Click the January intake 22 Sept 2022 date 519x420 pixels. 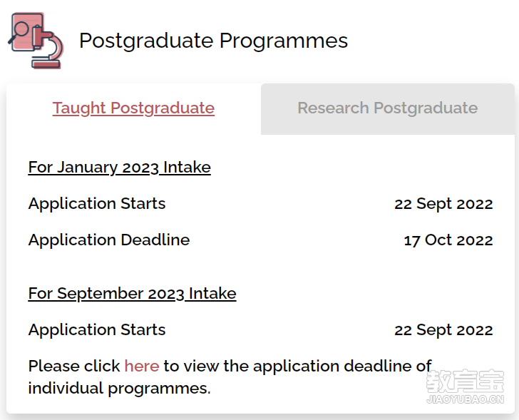(x=443, y=204)
